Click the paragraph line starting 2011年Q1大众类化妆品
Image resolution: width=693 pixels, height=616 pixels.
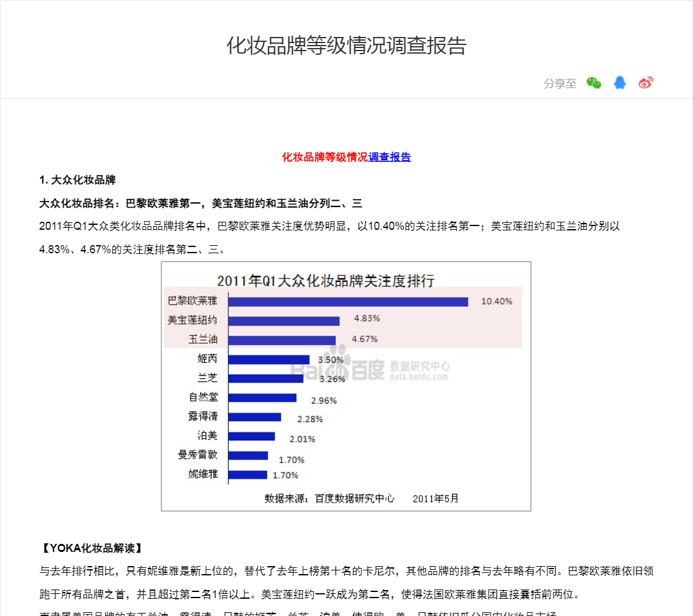pyautogui.click(x=330, y=226)
